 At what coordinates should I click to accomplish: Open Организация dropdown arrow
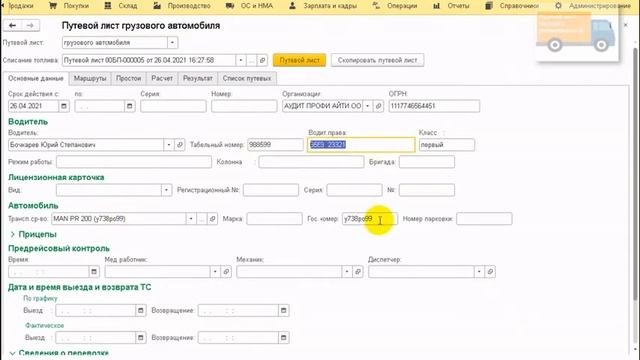(367, 106)
